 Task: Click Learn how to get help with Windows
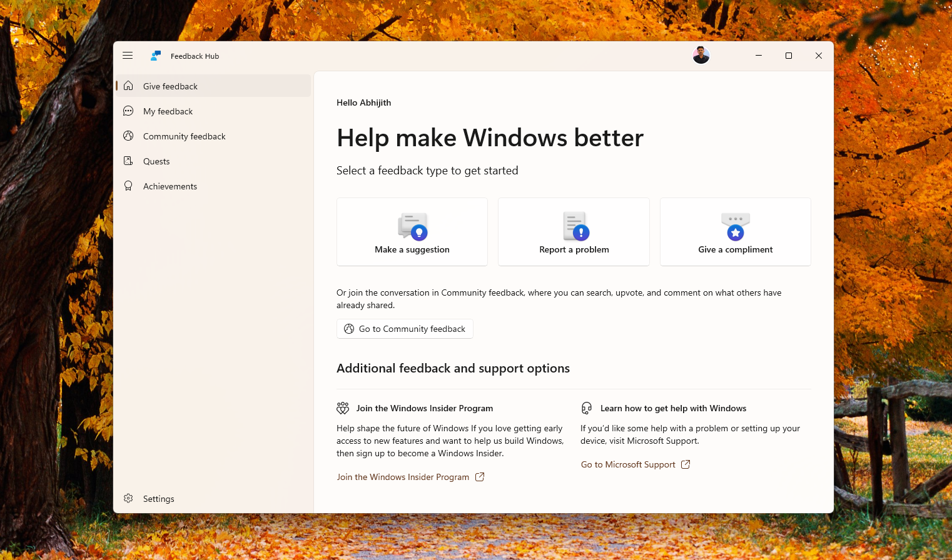[673, 408]
